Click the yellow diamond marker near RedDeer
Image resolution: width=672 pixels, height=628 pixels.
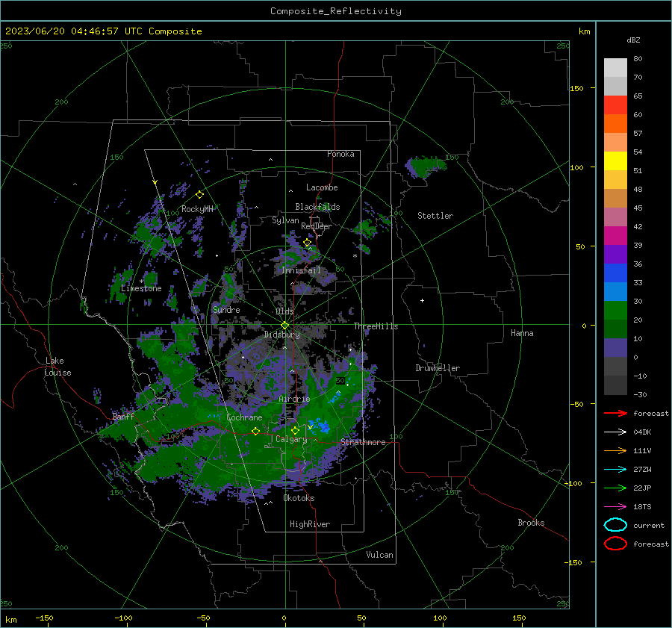307,243
